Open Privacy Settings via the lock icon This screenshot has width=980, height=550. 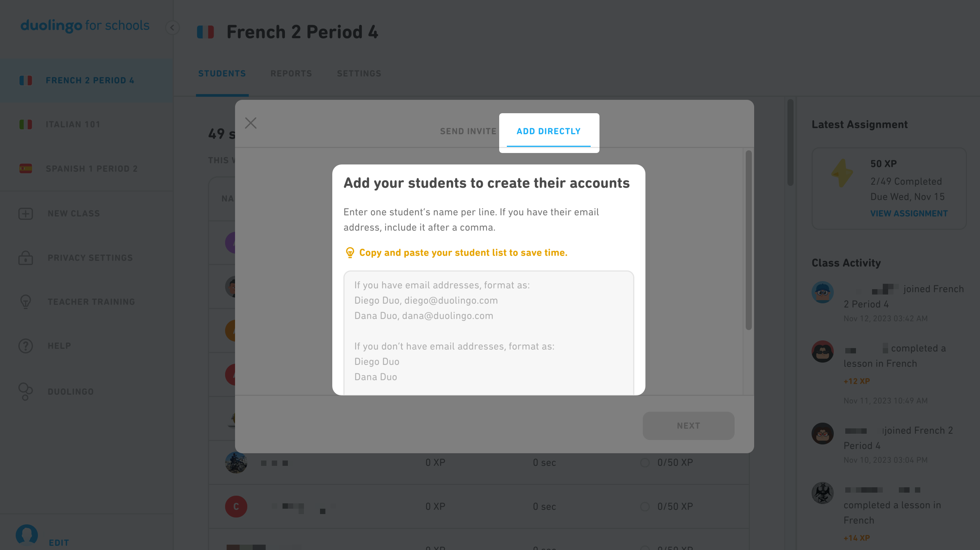coord(25,258)
